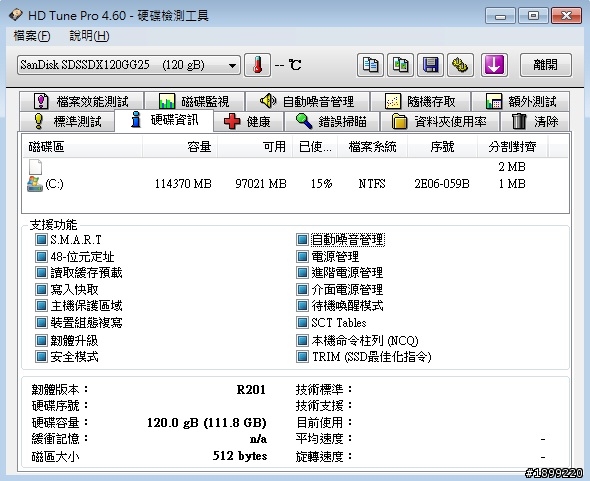Click the 114370 MB capacity value

tap(183, 184)
